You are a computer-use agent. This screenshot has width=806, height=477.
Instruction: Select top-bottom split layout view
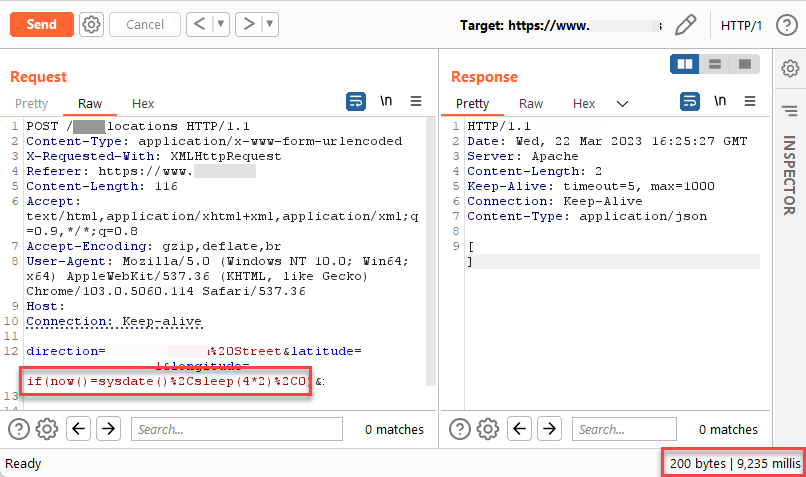pos(715,64)
